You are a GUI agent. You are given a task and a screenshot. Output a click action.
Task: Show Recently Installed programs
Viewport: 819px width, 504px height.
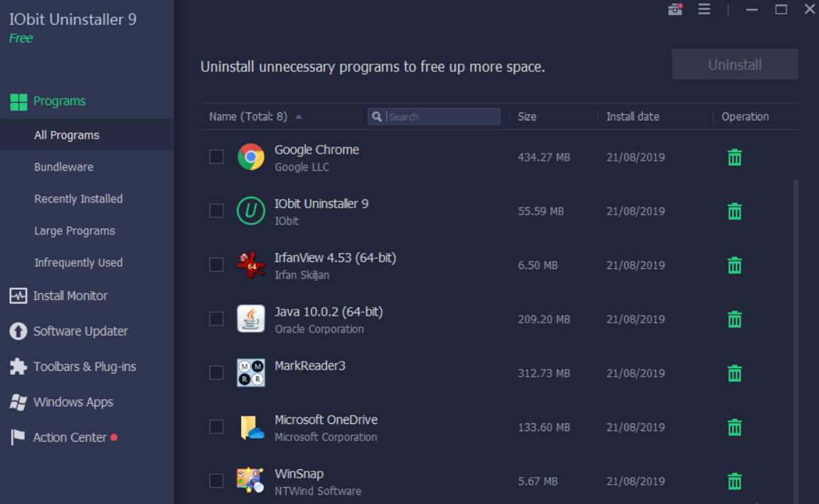coord(79,199)
